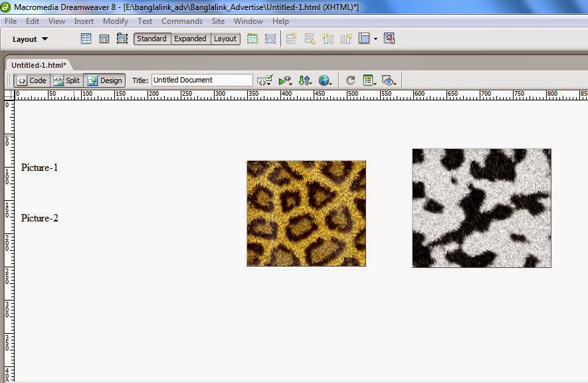Select the leopard fur image
This screenshot has width=588, height=383.
(306, 213)
